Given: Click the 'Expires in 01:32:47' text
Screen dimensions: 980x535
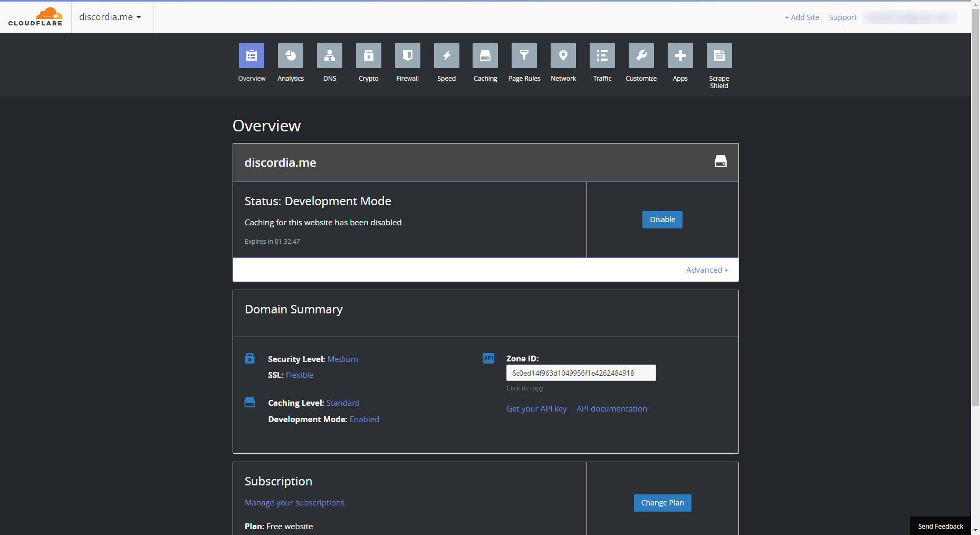Looking at the screenshot, I should click(272, 242).
